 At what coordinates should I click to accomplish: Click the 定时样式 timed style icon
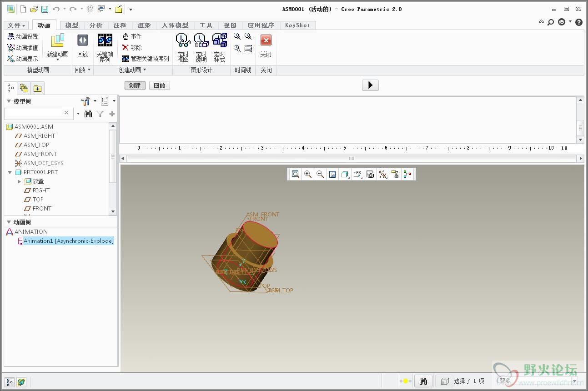click(x=220, y=47)
